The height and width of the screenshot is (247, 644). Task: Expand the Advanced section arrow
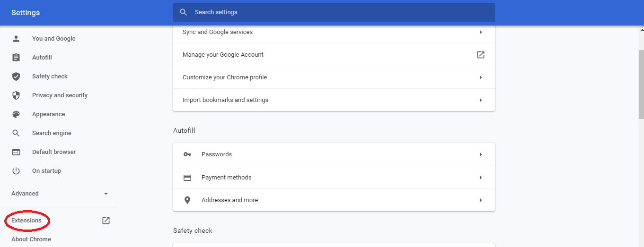click(x=106, y=194)
